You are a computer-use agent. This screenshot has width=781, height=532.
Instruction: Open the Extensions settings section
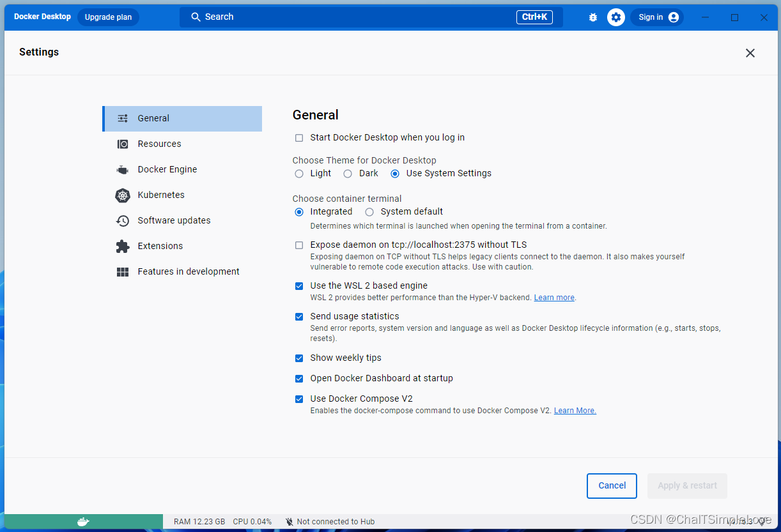(x=182, y=247)
